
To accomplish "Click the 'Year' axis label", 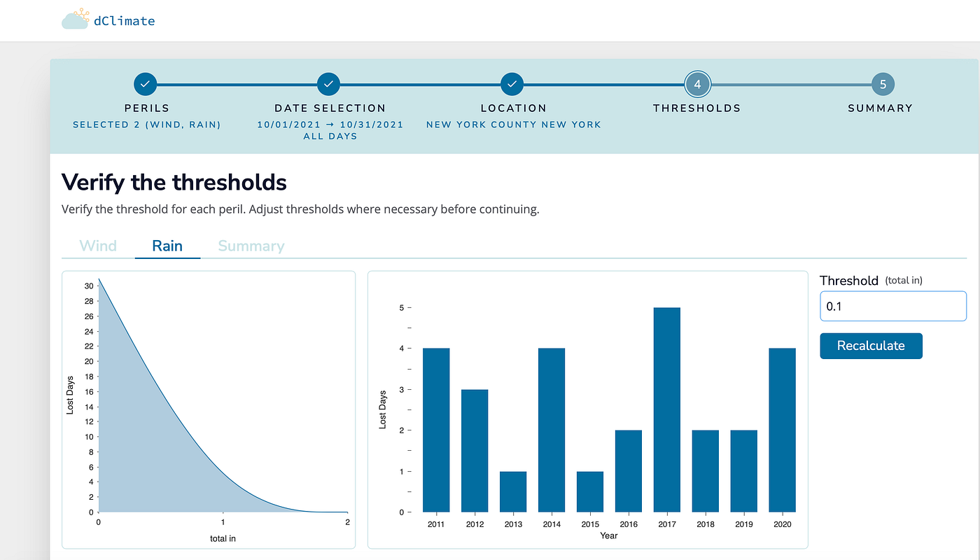I will [x=609, y=535].
